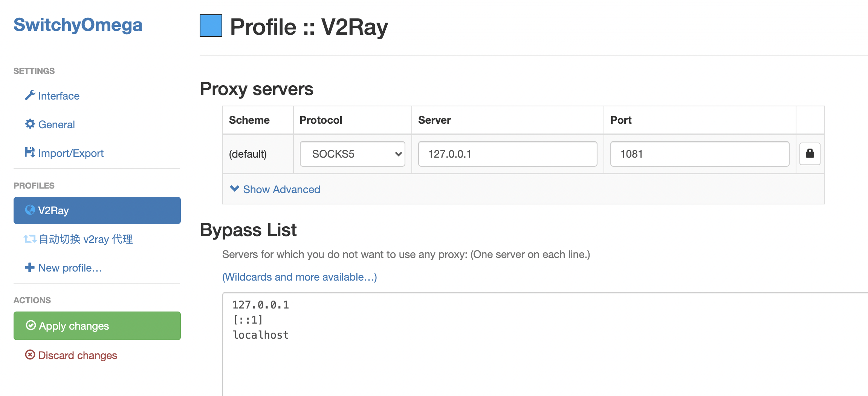Create a New profile
This screenshot has height=396, width=868.
point(70,268)
